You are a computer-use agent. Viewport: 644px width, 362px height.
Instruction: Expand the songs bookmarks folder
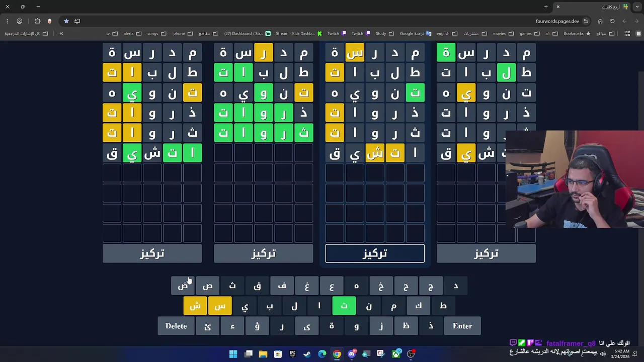[x=156, y=34]
